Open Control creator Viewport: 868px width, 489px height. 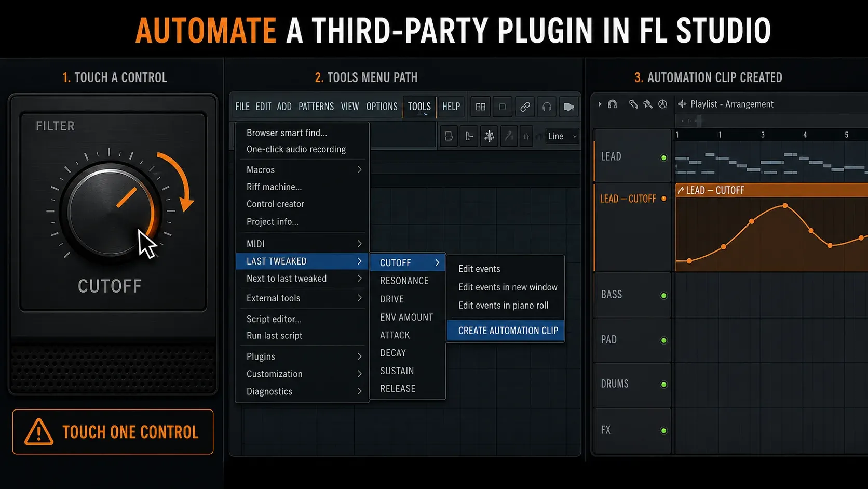tap(302, 204)
